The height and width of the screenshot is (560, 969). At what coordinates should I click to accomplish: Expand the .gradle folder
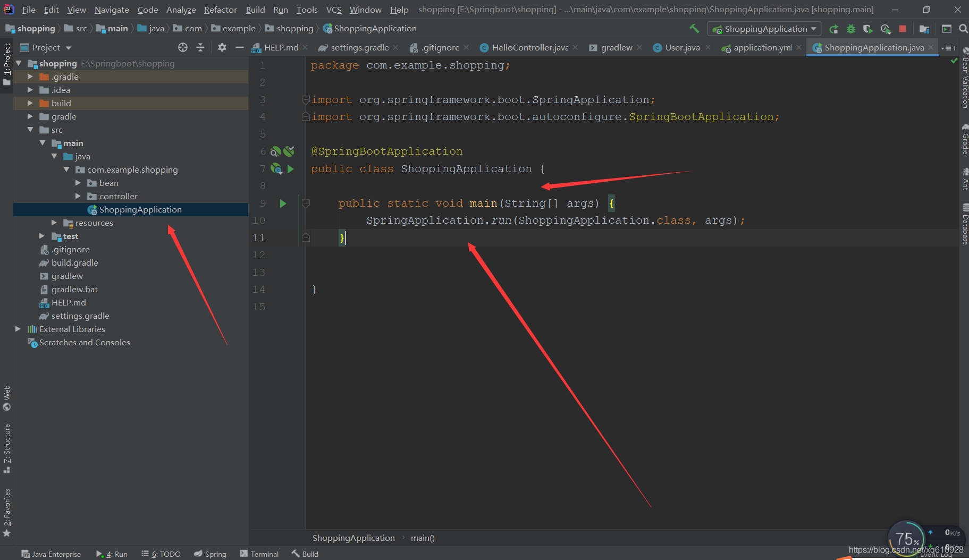click(x=30, y=77)
